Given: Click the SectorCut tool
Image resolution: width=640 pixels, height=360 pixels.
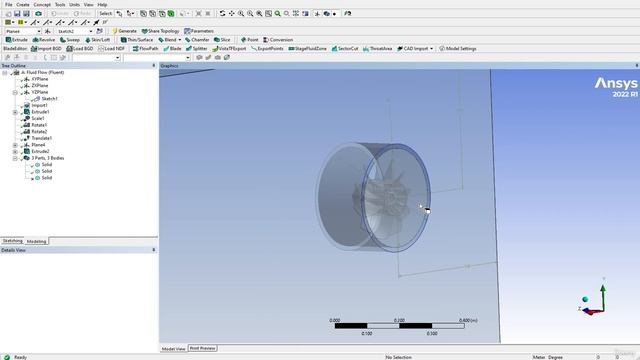Looking at the screenshot, I should 345,49.
